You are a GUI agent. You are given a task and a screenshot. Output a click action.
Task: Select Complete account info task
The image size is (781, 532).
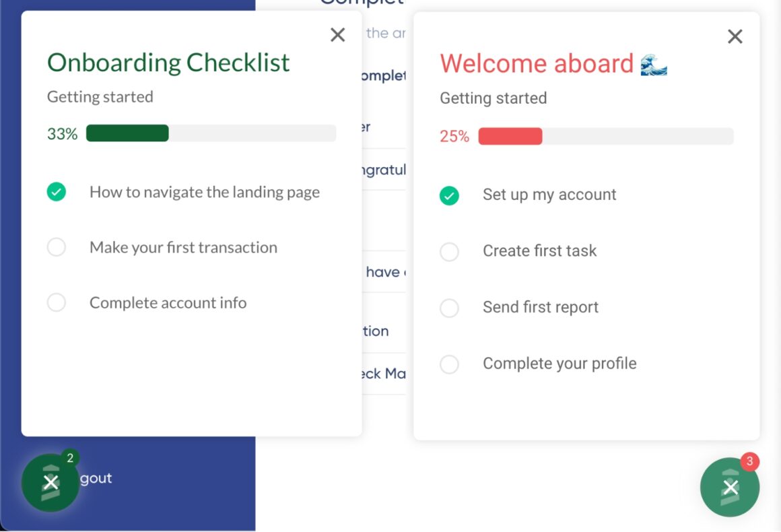[x=168, y=302]
